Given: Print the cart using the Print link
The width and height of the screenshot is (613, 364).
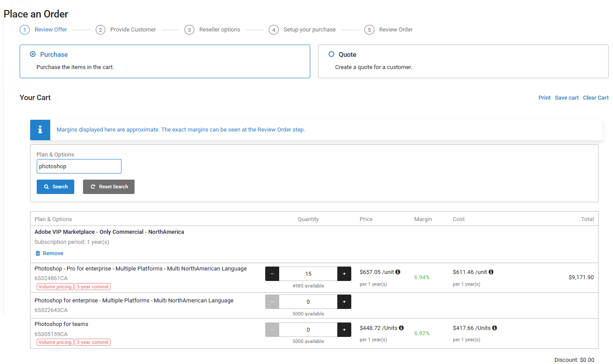Looking at the screenshot, I should tap(544, 98).
